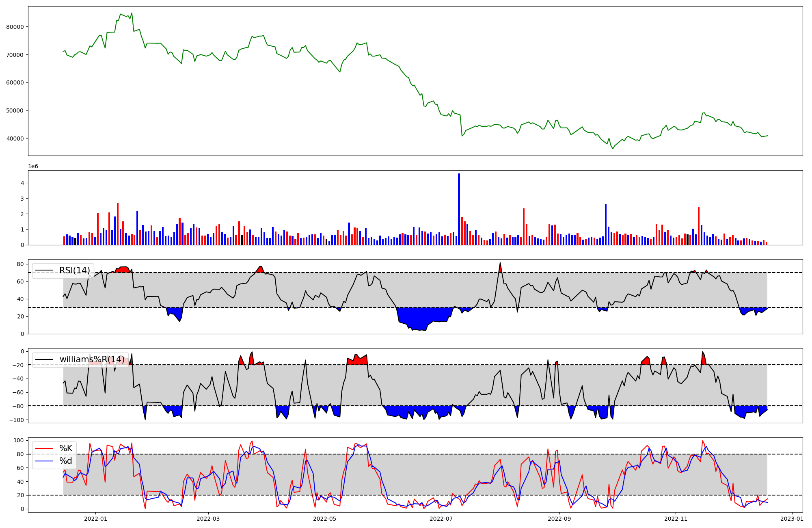Click the 2022-03 date axis label

point(208,519)
